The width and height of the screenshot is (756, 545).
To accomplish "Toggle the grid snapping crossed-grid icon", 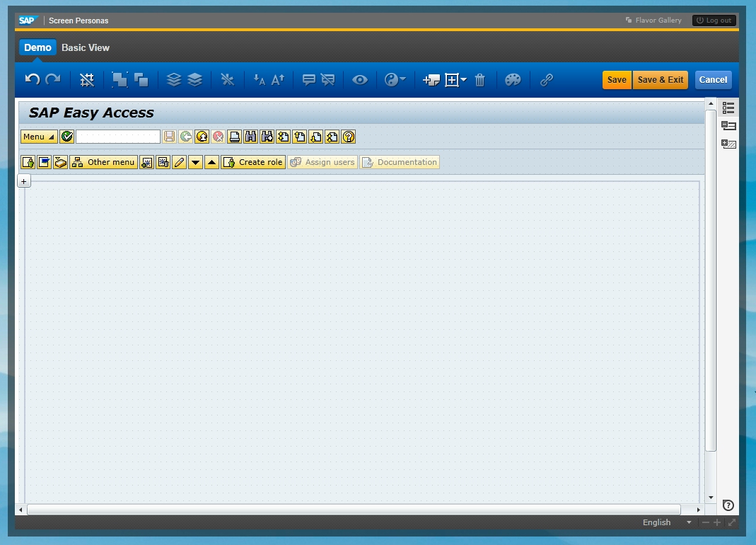I will [87, 80].
